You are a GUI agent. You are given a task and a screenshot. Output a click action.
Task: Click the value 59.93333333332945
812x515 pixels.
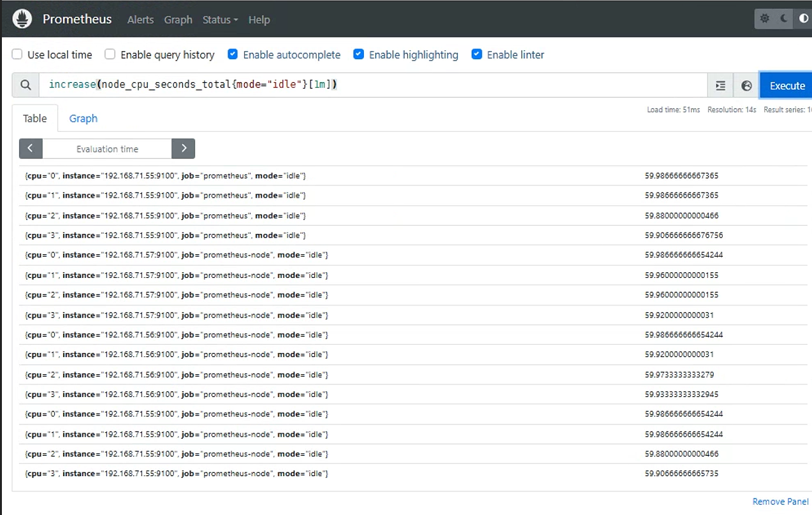click(681, 395)
